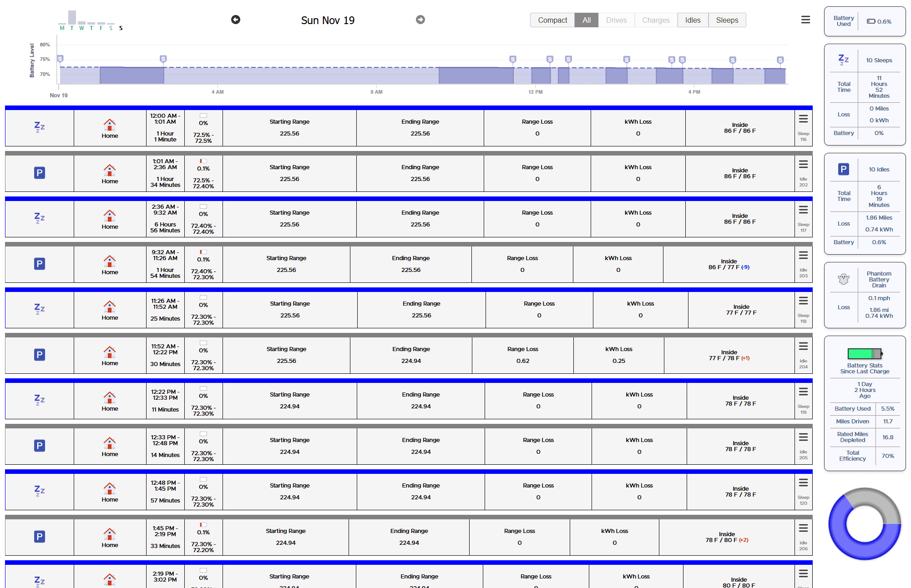This screenshot has width=911, height=588.
Task: Click Battery Stats Since Last Charge label
Action: [x=865, y=368]
